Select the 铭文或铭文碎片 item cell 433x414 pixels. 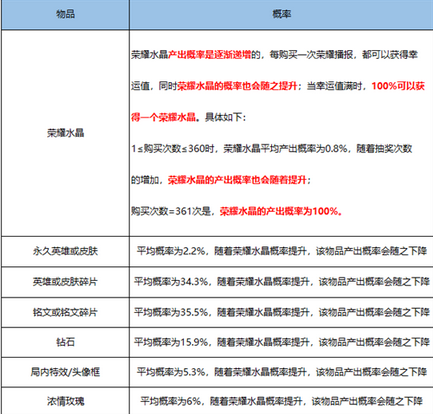[x=65, y=312]
